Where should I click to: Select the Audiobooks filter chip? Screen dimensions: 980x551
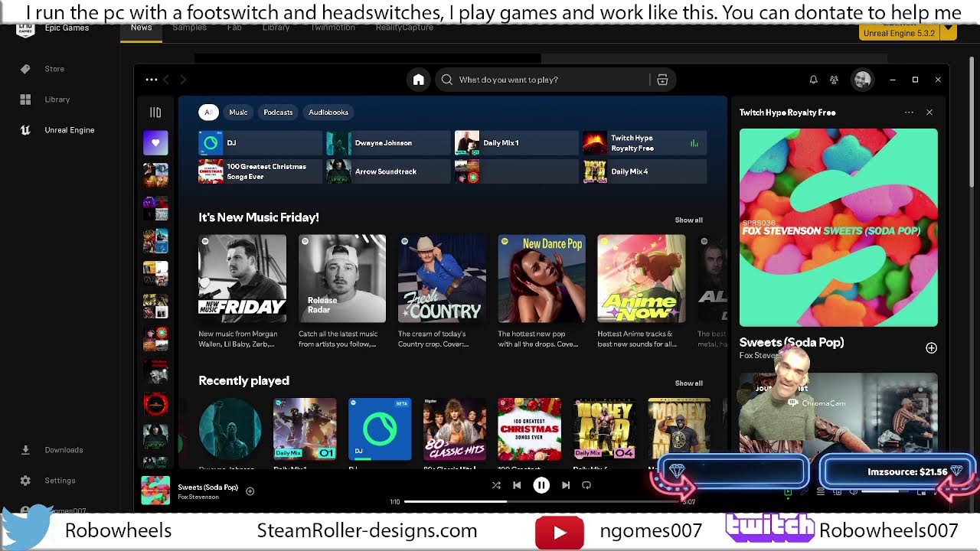coord(328,112)
